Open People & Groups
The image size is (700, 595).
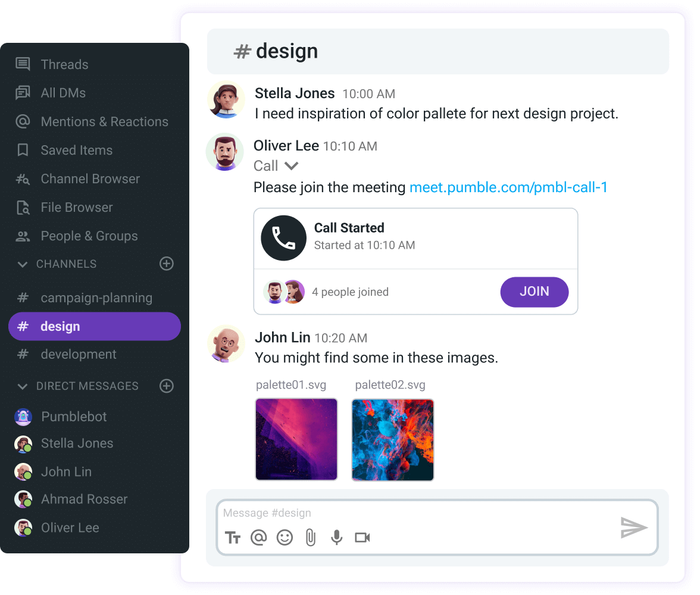pyautogui.click(x=88, y=236)
